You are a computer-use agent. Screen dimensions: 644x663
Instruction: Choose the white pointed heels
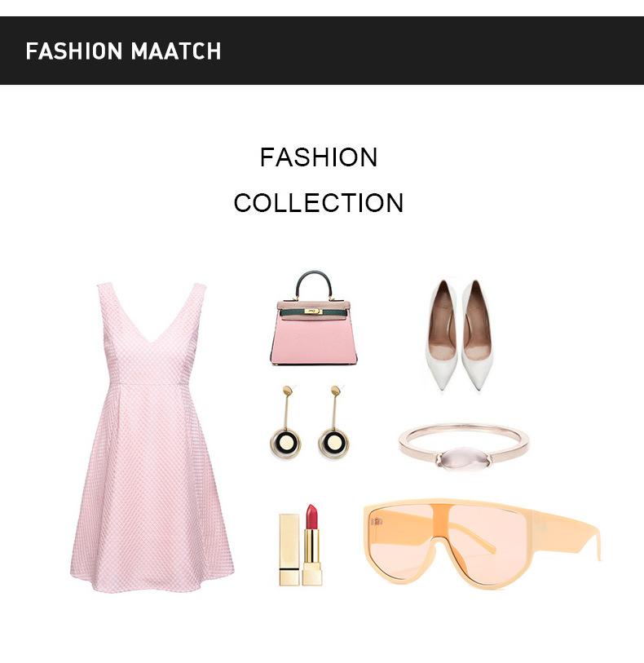459,335
